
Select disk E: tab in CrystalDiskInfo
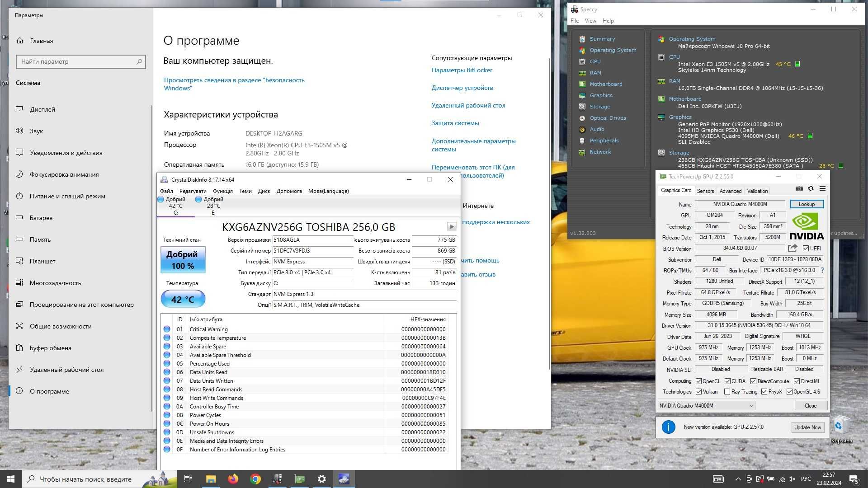[x=213, y=206]
